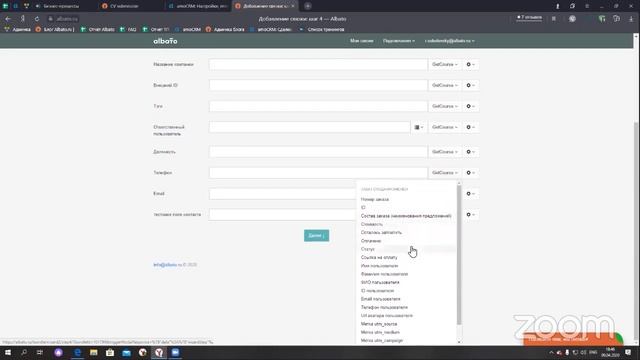Open Microsoft Store from the taskbar

click(x=110, y=353)
